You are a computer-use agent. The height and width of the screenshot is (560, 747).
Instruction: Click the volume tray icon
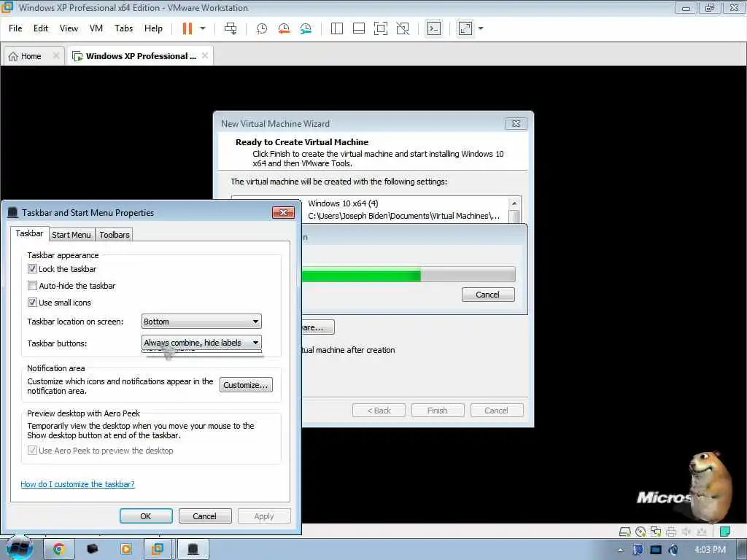tap(673, 550)
